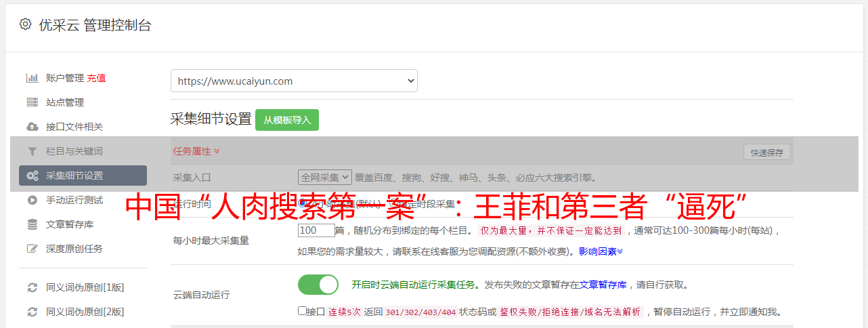The image size is (868, 328).
Task: Click the refresh icon for 同义词伪原创[1版]
Action: click(32, 287)
